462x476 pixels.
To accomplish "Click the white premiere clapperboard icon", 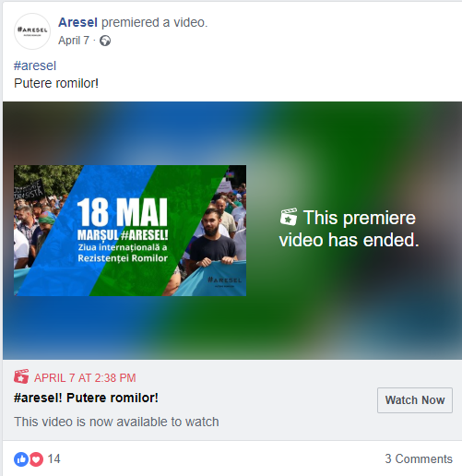I will tap(289, 217).
